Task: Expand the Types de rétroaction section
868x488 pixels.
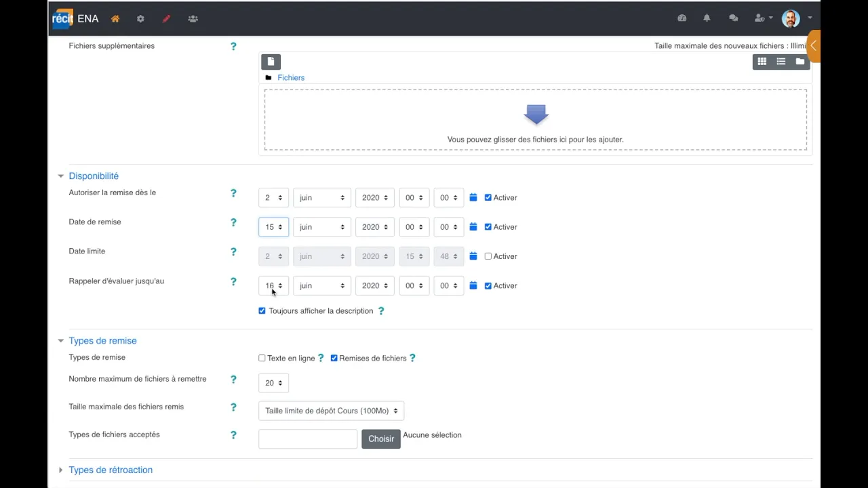Action: 111,470
